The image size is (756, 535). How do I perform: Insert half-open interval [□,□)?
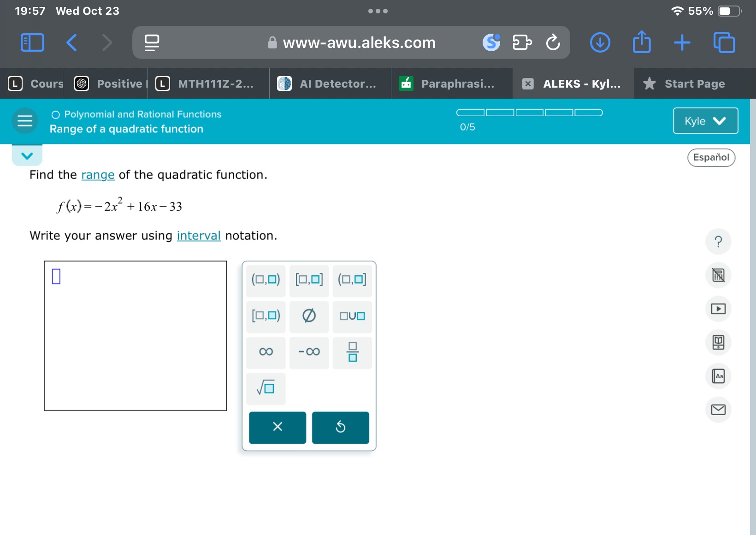tap(266, 316)
